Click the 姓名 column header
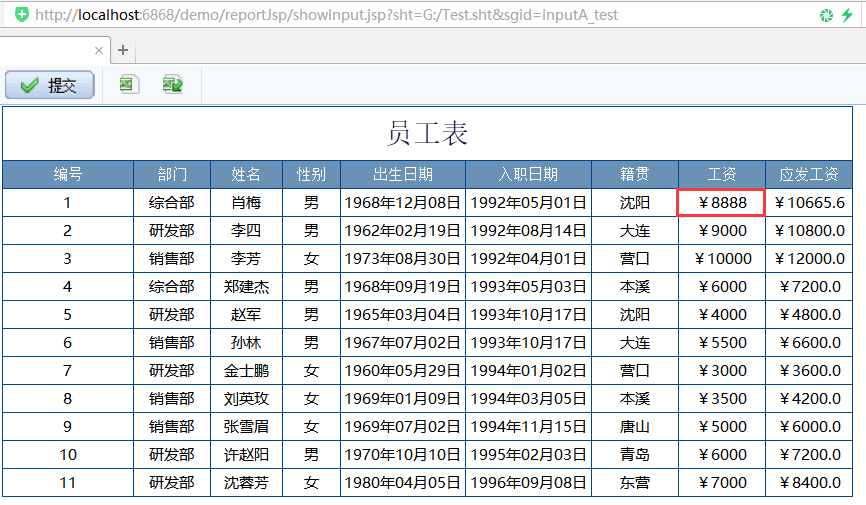Viewport: 866px width, 505px height. pos(246,175)
